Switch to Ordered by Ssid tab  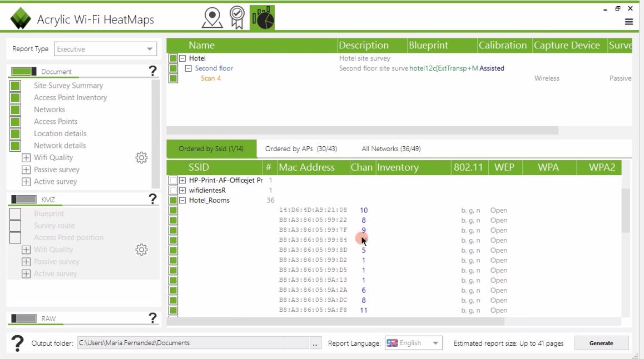point(211,148)
